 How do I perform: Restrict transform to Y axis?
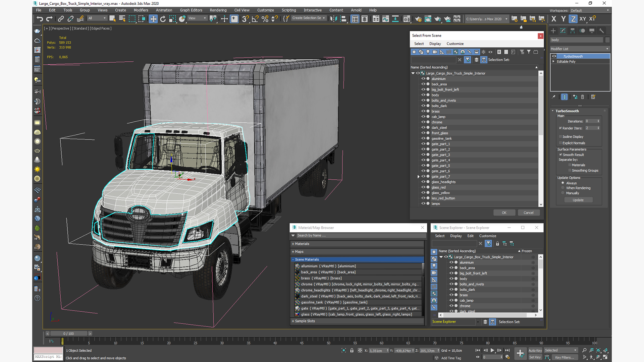tap(563, 19)
